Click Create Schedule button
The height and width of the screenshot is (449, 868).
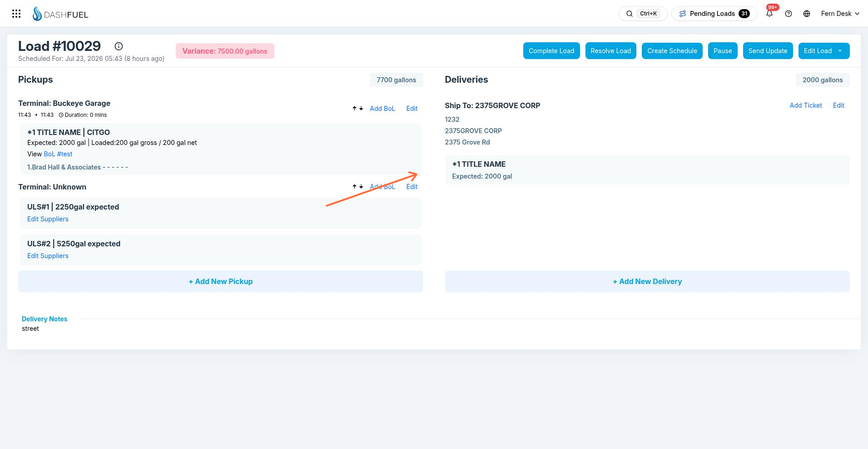tap(672, 51)
